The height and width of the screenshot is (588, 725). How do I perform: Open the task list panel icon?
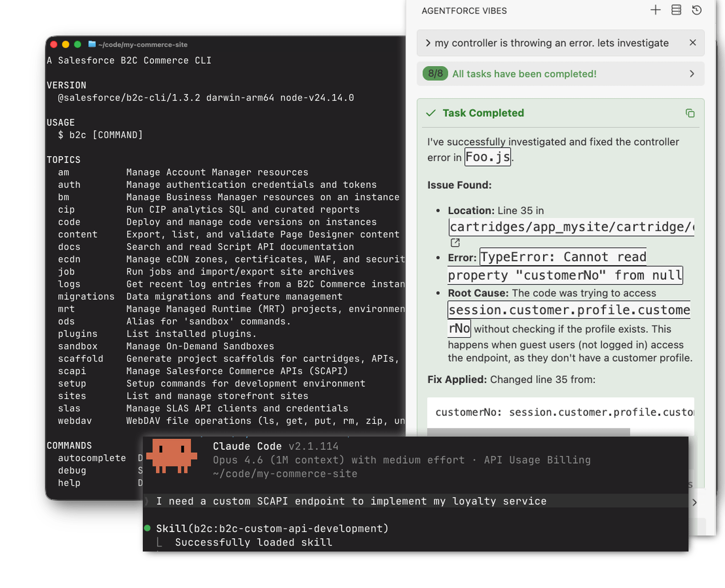(x=676, y=10)
